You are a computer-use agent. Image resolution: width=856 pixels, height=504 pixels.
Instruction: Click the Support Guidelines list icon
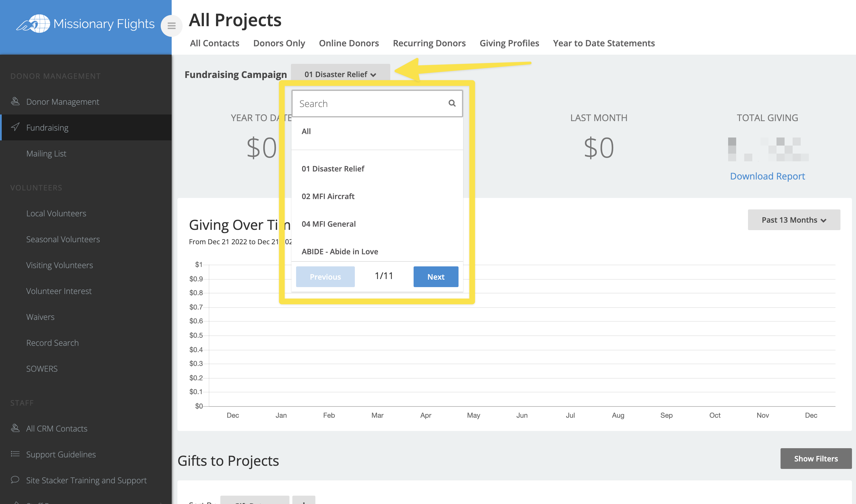(x=15, y=454)
